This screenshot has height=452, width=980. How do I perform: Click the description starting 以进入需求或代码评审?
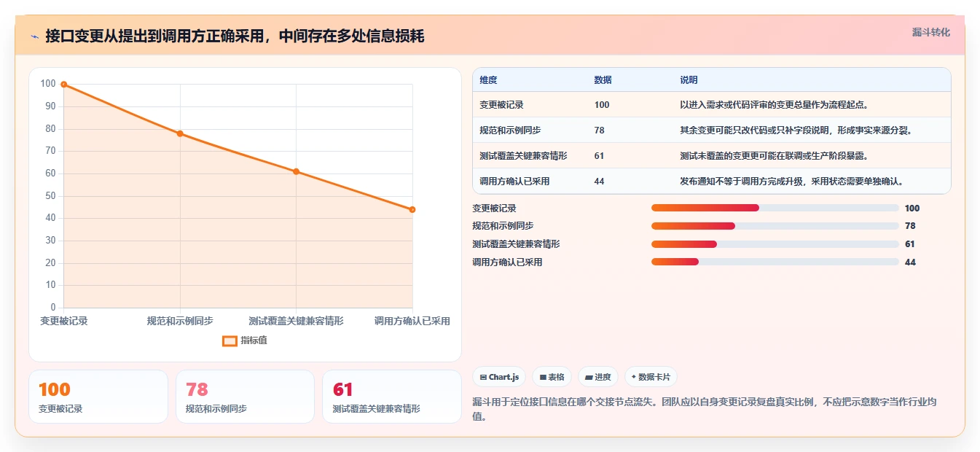[x=774, y=105]
